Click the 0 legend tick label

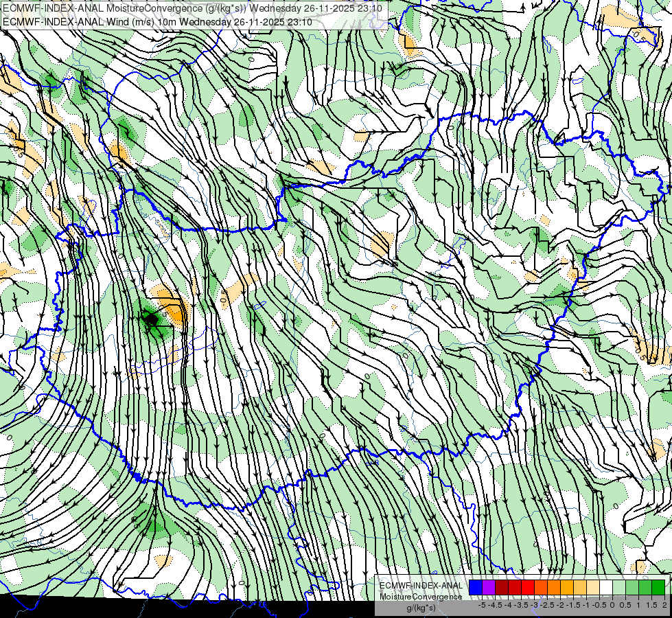point(612,605)
